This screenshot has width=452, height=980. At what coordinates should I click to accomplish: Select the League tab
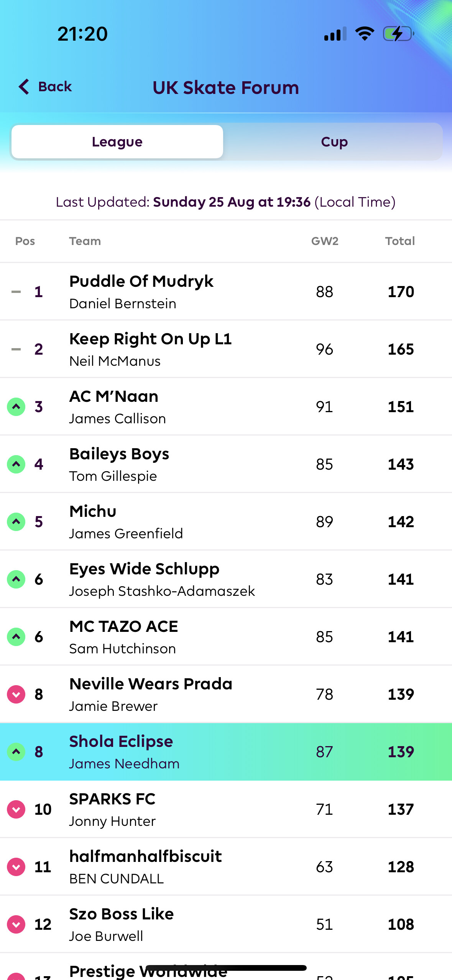pos(117,142)
